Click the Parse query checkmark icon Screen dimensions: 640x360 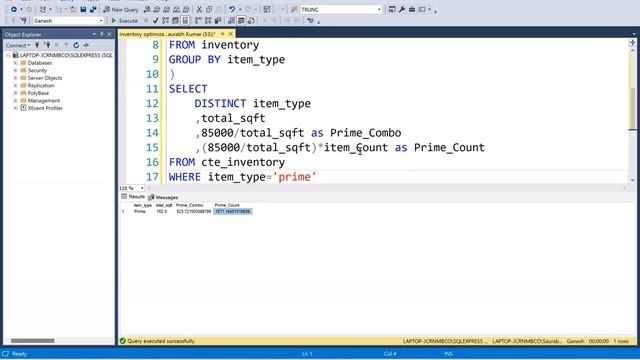156,20
